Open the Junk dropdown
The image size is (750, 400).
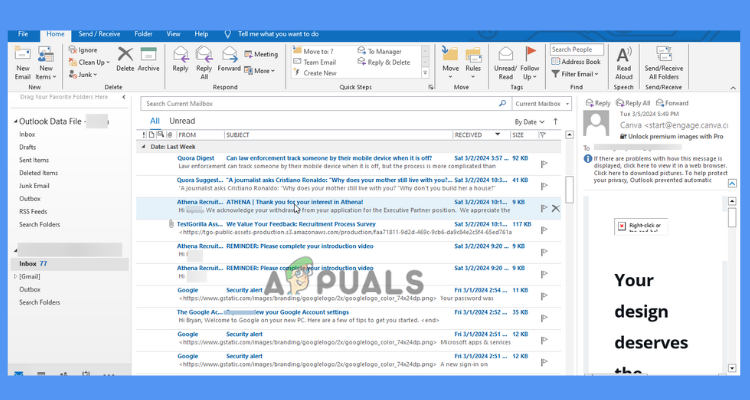click(83, 74)
